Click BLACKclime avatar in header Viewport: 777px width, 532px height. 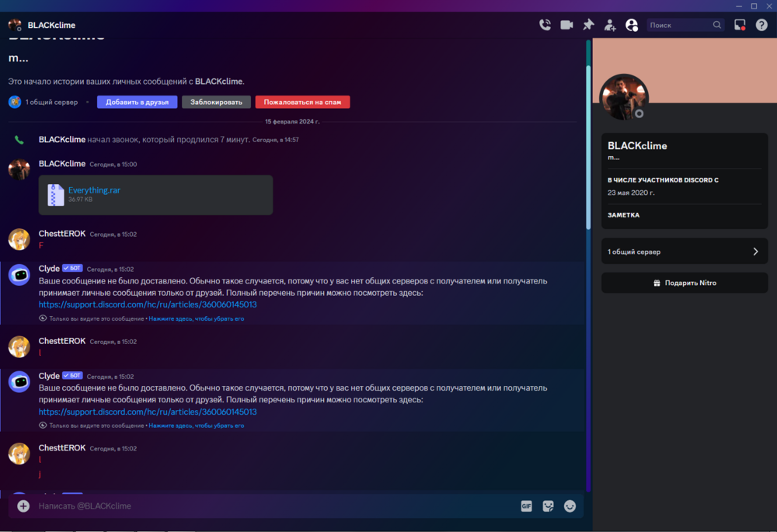point(15,25)
